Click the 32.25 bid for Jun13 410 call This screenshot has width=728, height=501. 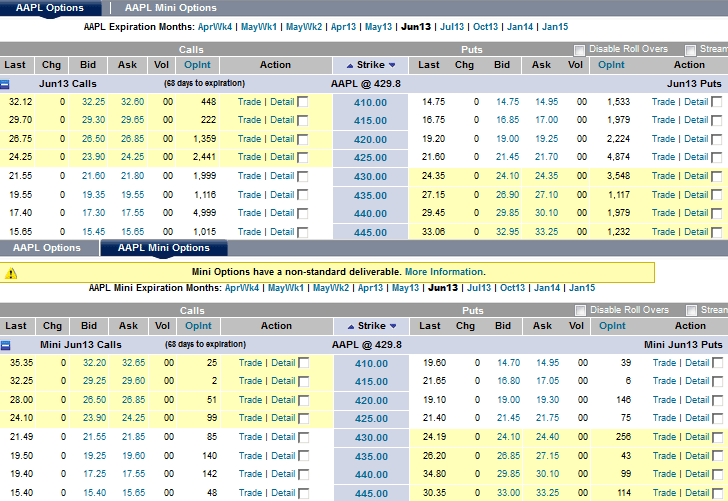pyautogui.click(x=94, y=102)
